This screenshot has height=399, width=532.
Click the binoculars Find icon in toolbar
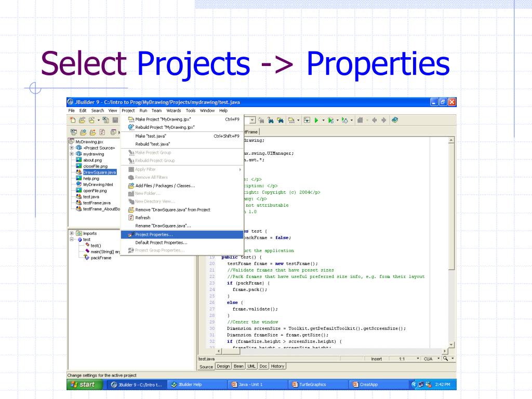pos(261,120)
